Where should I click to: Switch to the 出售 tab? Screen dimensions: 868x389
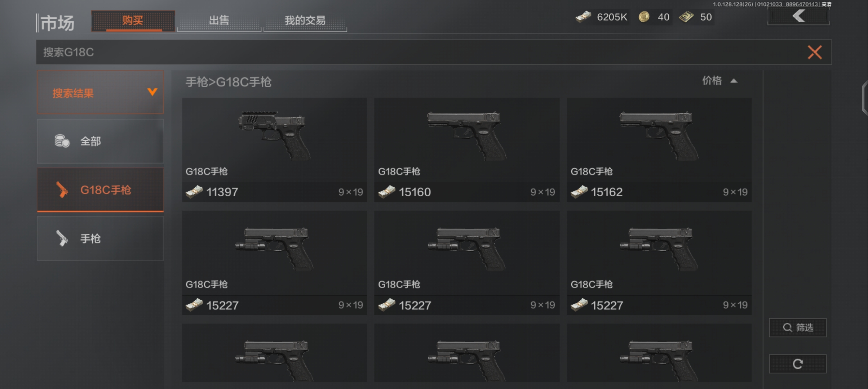[x=219, y=21]
